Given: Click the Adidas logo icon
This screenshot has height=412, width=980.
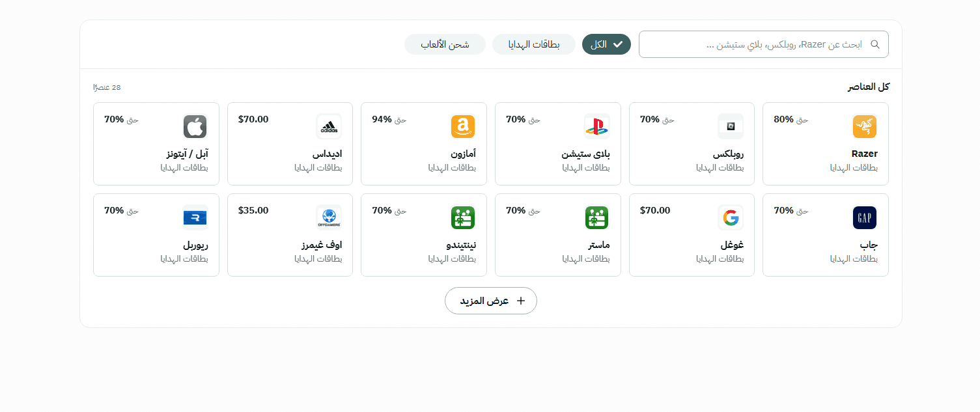Looking at the screenshot, I should click(329, 126).
